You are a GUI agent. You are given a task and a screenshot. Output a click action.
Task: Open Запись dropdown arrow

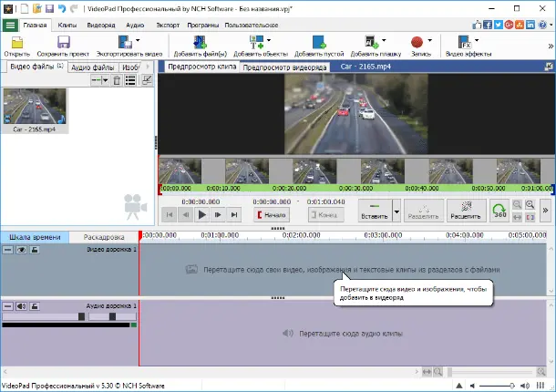point(430,40)
